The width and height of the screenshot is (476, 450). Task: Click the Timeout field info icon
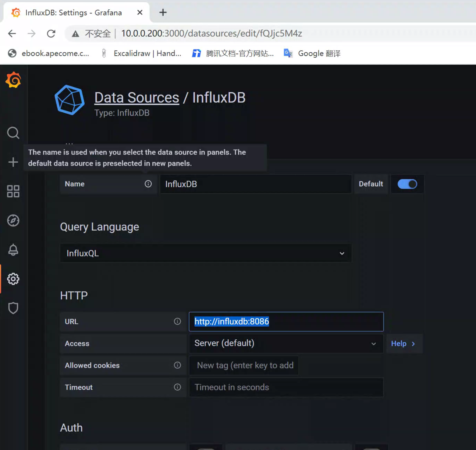coord(177,387)
